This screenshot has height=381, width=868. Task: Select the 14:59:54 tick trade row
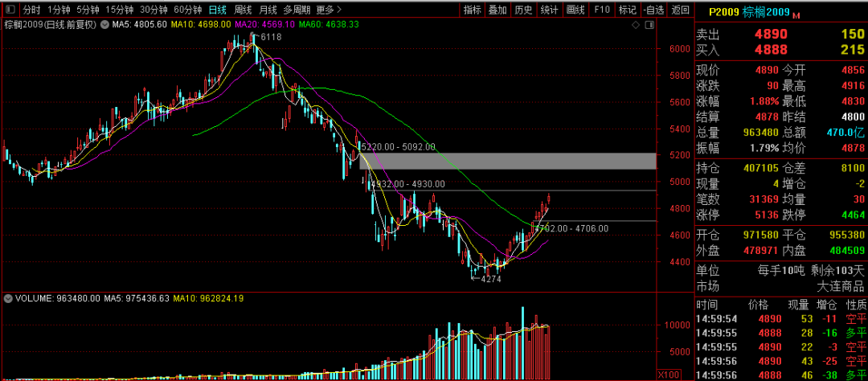tap(780, 319)
